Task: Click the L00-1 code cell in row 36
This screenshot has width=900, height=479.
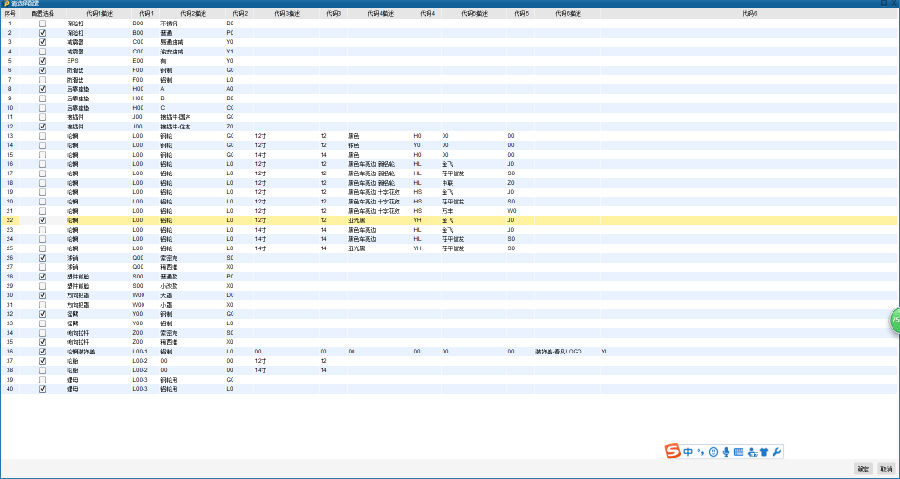Action: pyautogui.click(x=141, y=351)
